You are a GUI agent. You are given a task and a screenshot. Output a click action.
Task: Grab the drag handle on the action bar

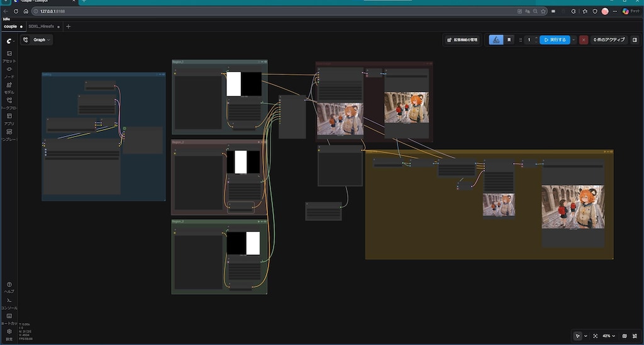pos(521,40)
